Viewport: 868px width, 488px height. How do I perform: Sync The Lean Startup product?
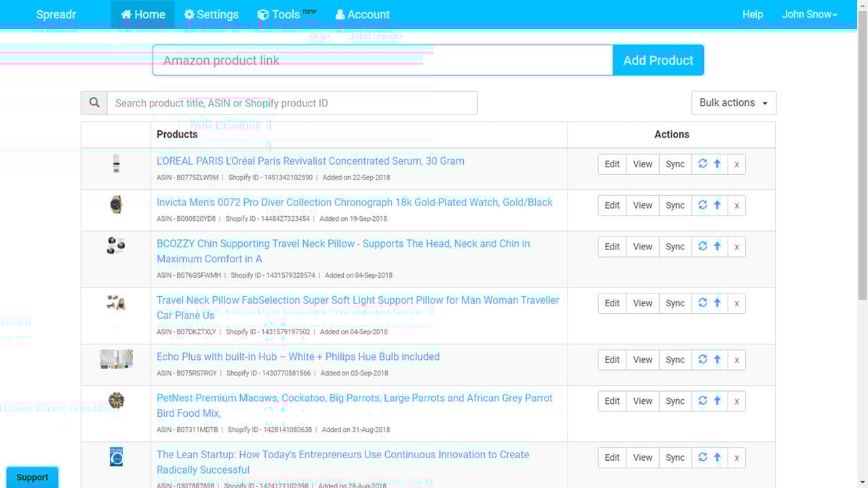(675, 457)
